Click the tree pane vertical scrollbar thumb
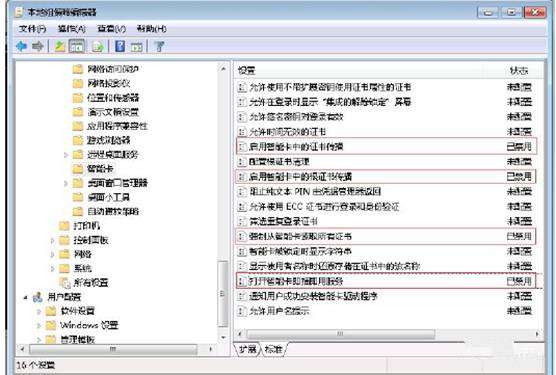 click(223, 294)
